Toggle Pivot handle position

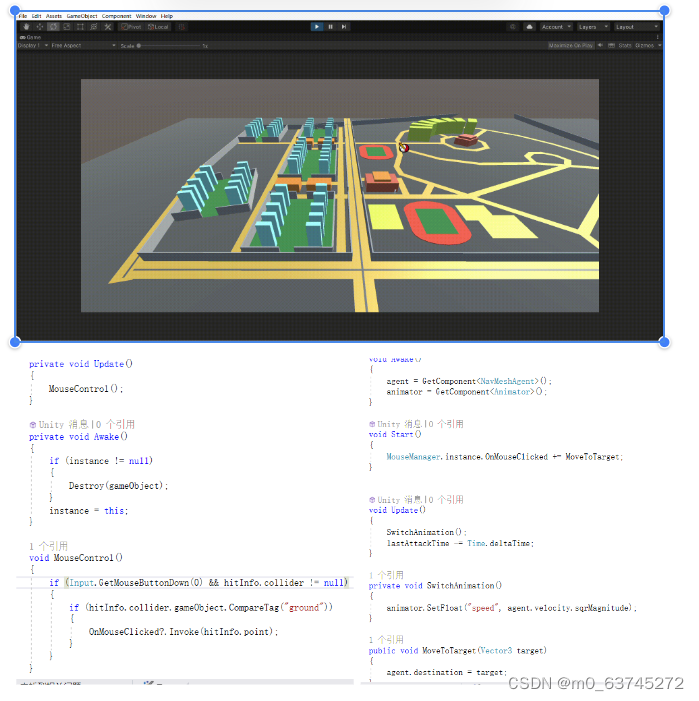(131, 27)
